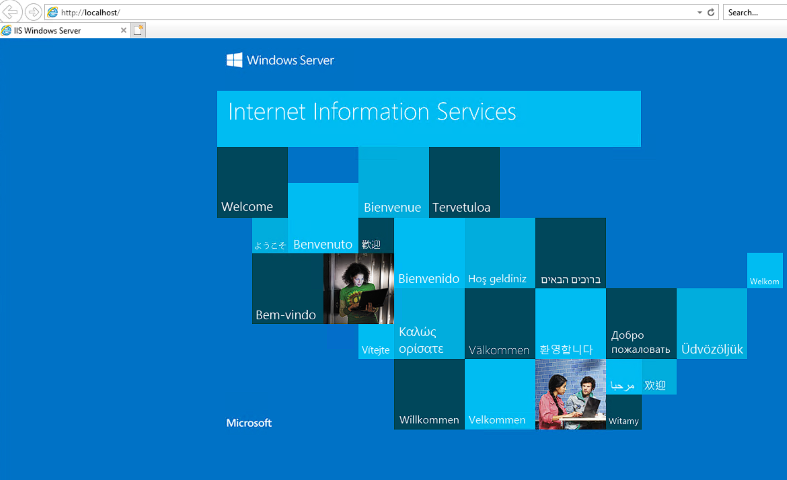Click the Internet Explorer icon in address bar
The image size is (787, 480).
pyautogui.click(x=53, y=12)
